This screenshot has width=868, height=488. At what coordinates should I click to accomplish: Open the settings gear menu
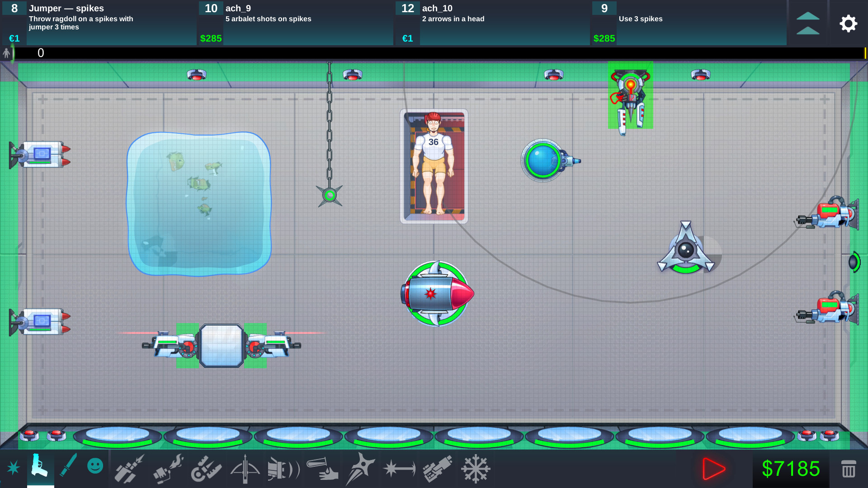849,24
